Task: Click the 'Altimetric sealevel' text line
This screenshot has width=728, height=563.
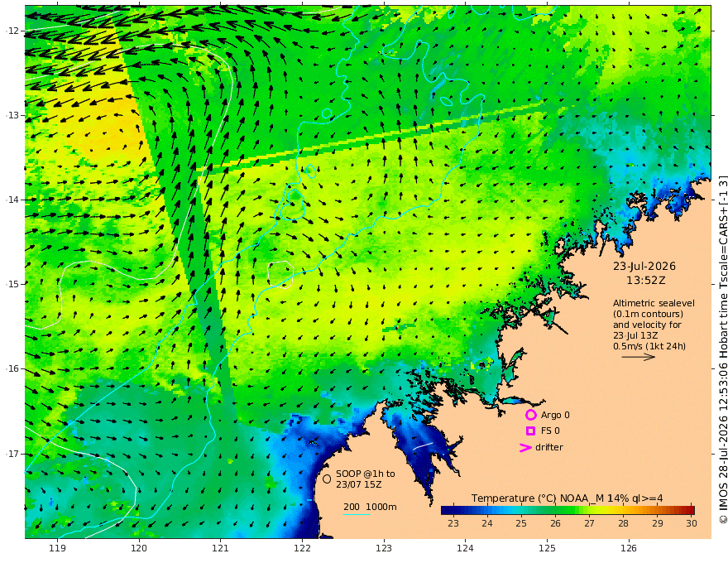Action: coord(654,303)
